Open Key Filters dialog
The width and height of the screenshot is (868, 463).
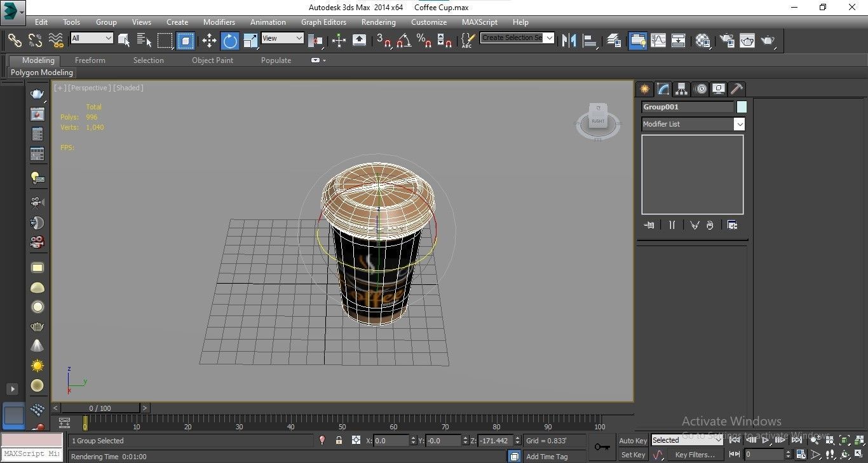695,455
